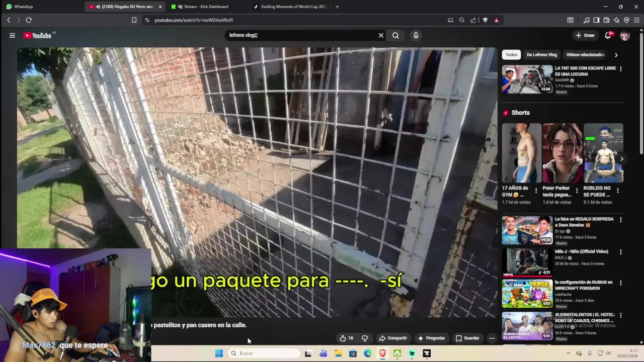
Task: Start voice search with microphone icon
Action: click(416, 35)
